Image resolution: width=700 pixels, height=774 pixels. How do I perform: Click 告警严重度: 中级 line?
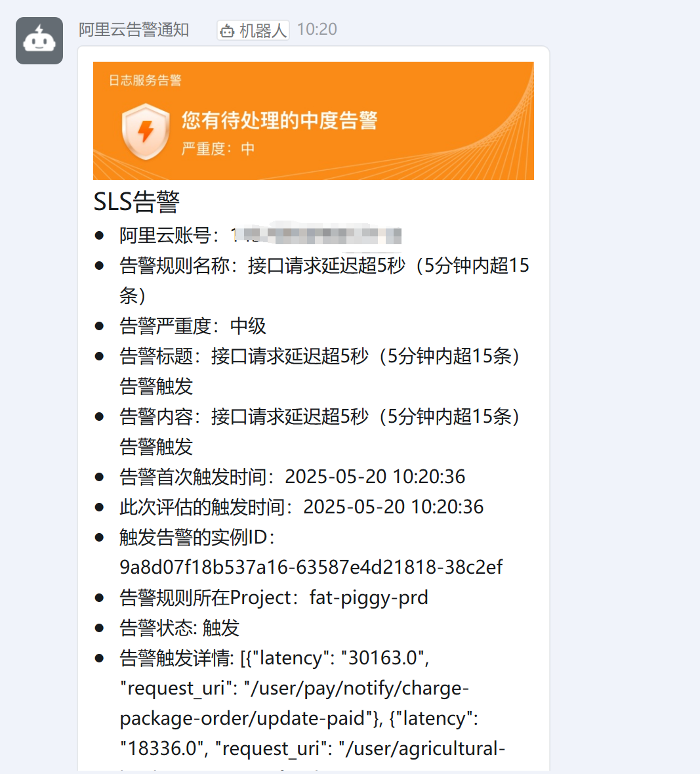point(193,326)
